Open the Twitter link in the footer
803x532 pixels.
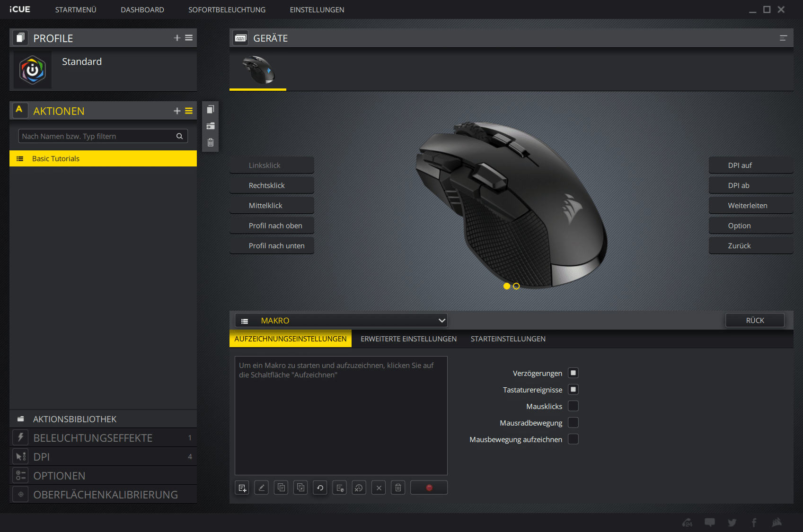point(732,523)
